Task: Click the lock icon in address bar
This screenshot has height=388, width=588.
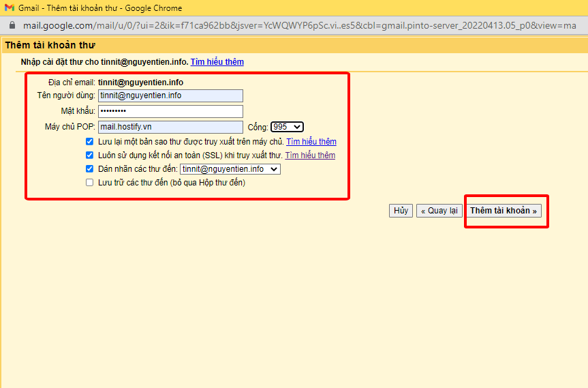Action: pyautogui.click(x=12, y=25)
